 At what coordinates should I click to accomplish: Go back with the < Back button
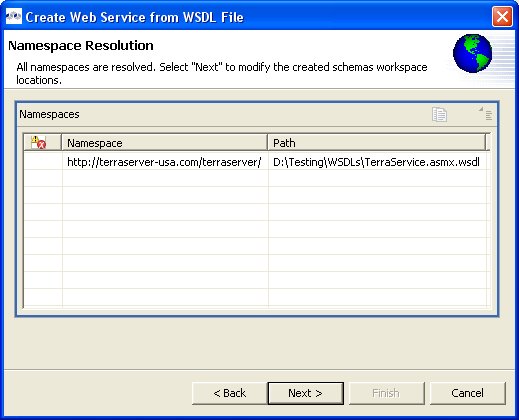(230, 393)
